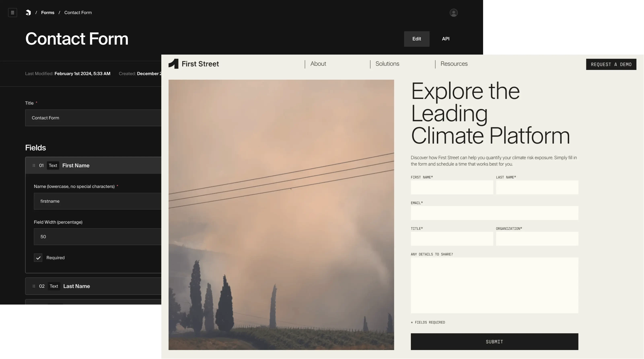Check the Required toggle for firstname field
644x359 pixels.
point(38,257)
